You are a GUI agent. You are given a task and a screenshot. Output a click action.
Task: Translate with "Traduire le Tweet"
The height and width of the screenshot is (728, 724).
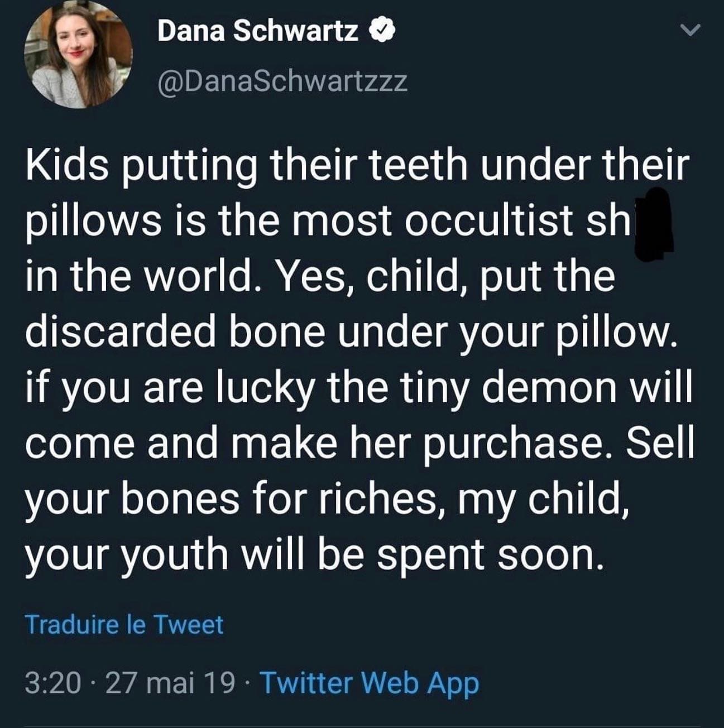[124, 624]
